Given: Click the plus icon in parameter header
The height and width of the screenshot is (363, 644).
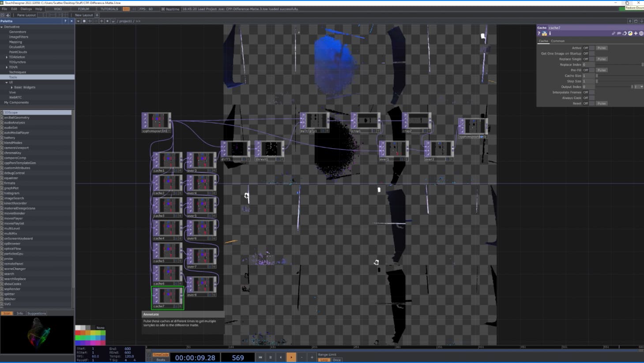Looking at the screenshot, I should coord(636,34).
